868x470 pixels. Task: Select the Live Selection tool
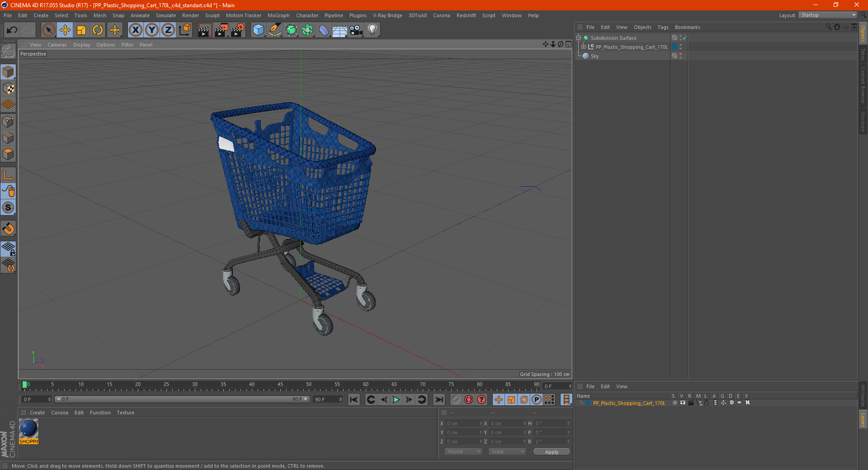coord(48,30)
